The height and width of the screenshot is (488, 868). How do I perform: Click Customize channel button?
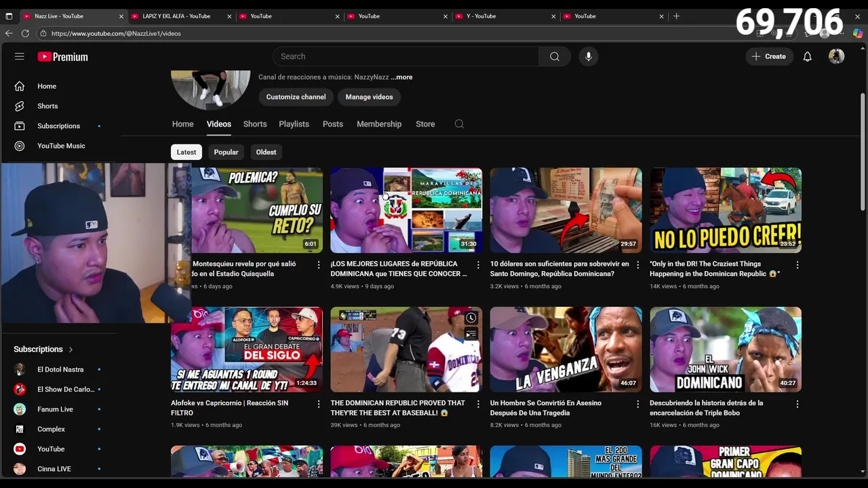point(296,97)
